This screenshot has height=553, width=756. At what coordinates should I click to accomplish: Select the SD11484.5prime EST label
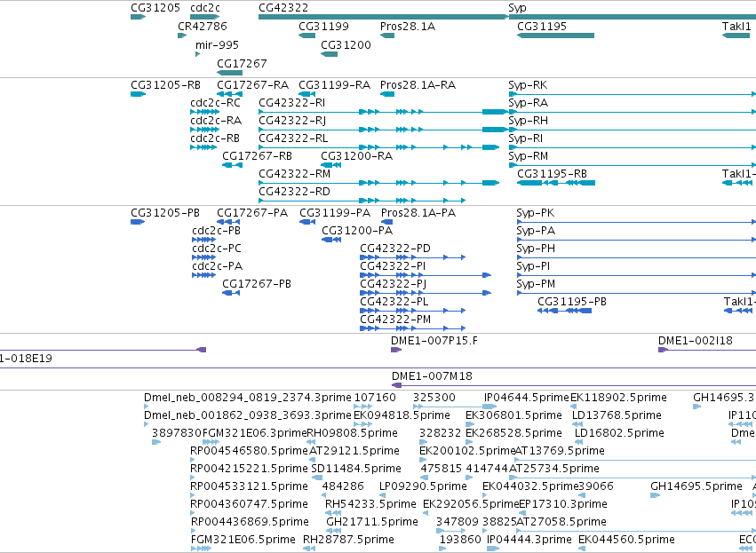(x=356, y=469)
